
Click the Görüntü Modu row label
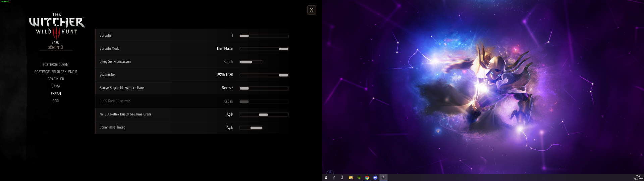coord(109,48)
